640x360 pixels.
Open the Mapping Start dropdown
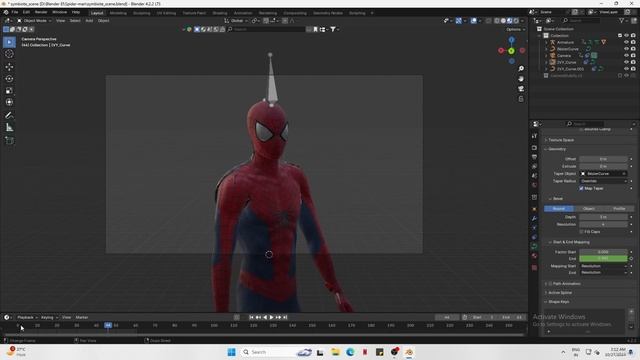click(x=603, y=266)
